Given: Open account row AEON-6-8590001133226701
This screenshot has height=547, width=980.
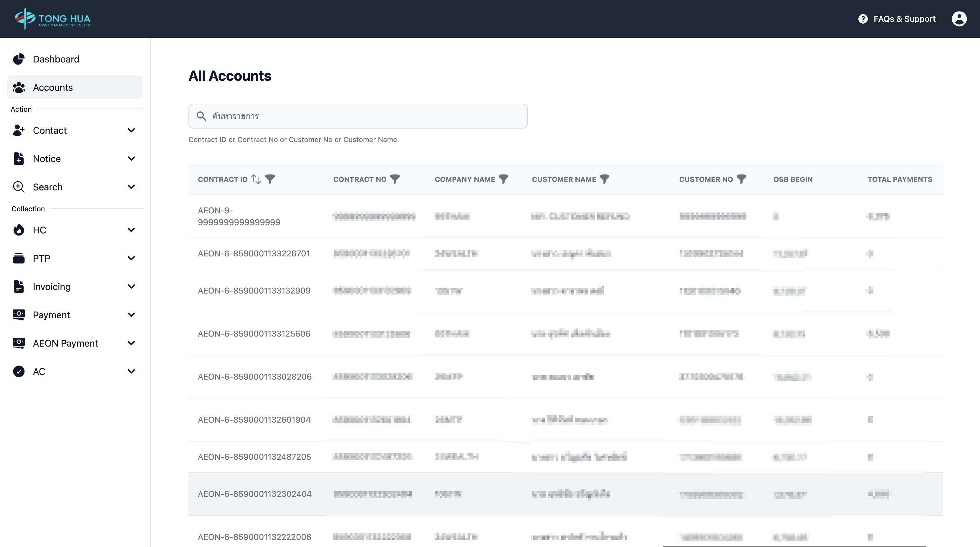Looking at the screenshot, I should [253, 253].
